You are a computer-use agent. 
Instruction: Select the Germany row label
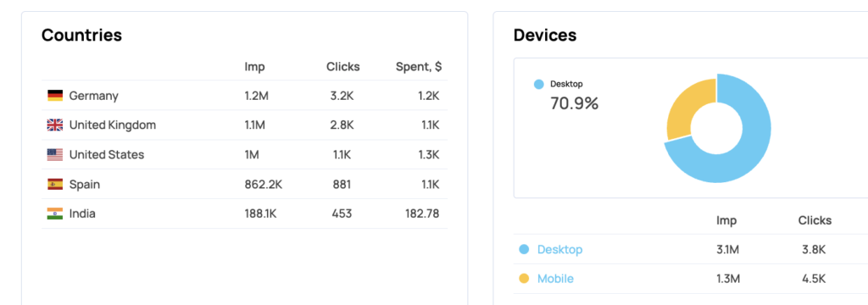click(x=93, y=96)
